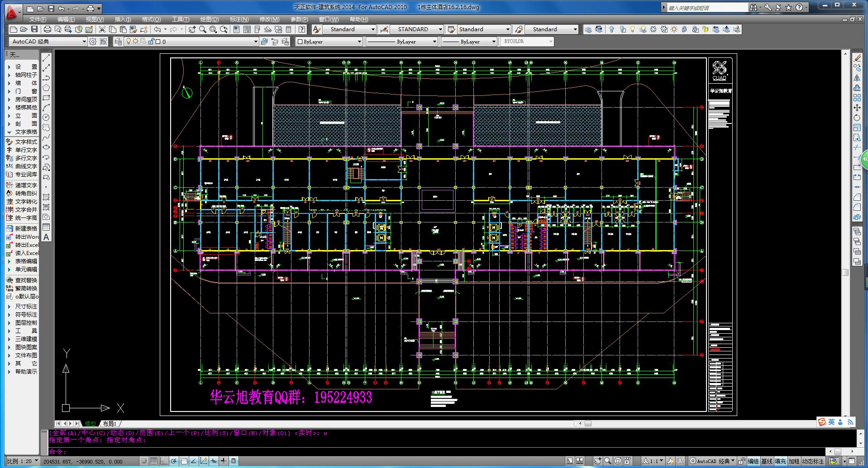Toggle 动态标注 in the status bar

813,461
